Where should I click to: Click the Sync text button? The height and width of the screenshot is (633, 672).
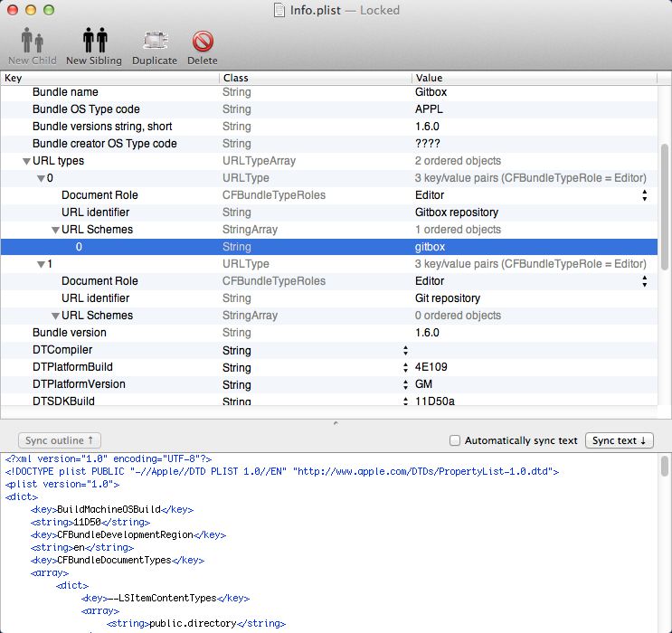(619, 440)
